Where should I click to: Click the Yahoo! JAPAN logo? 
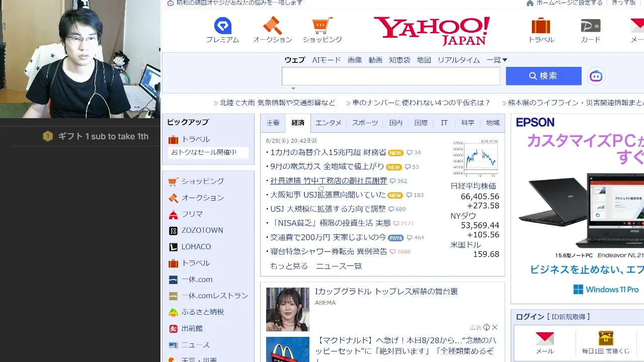tap(432, 31)
